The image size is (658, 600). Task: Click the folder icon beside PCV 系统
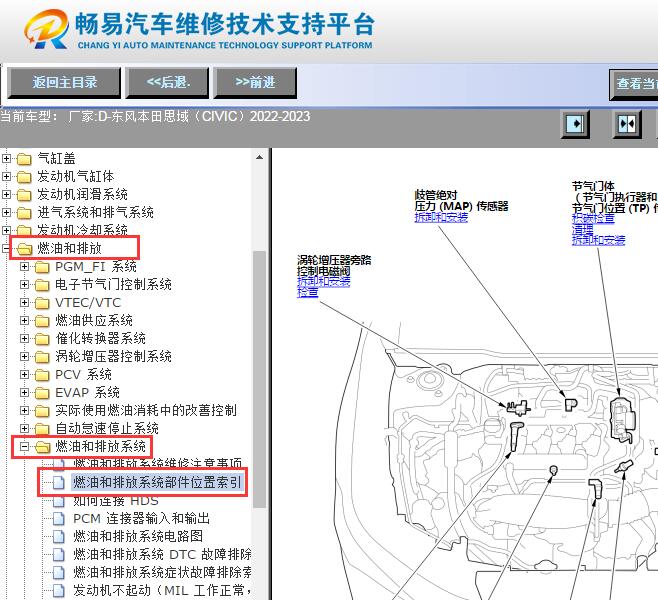pos(42,375)
